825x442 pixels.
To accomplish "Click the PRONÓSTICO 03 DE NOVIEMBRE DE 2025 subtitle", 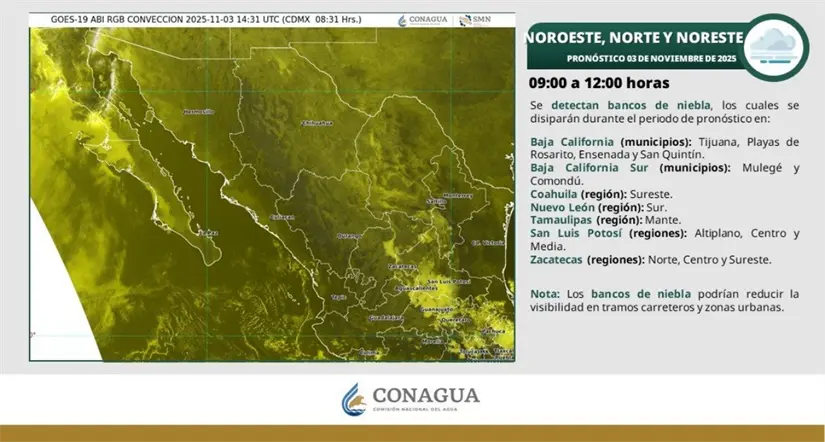I will [x=651, y=59].
